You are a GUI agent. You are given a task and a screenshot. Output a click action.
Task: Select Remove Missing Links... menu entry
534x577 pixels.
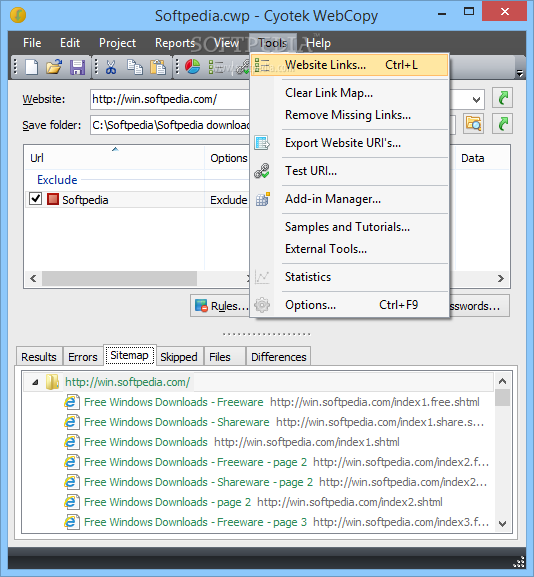(x=350, y=115)
